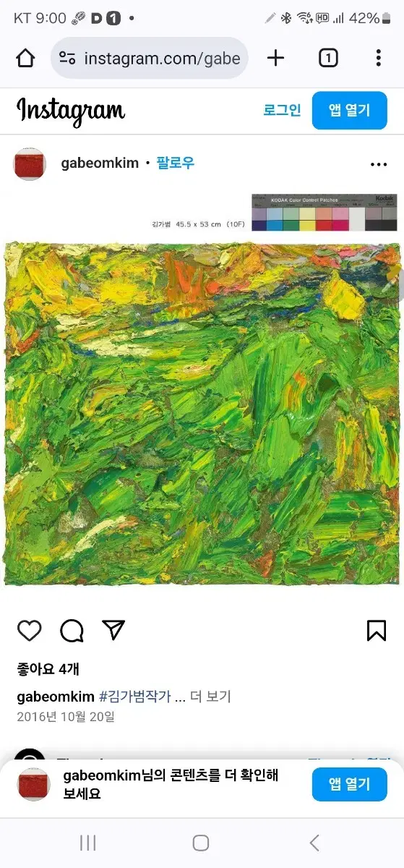Open gabeomkim profile picture in post header
The image size is (404, 868).
[30, 164]
